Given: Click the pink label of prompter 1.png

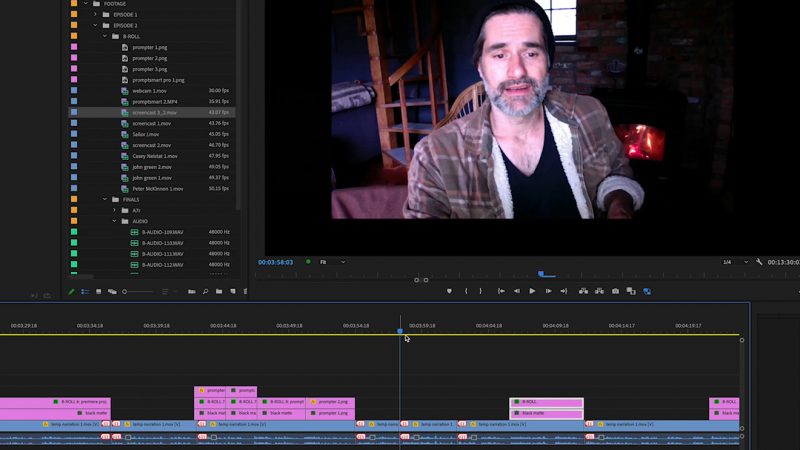Looking at the screenshot, I should pyautogui.click(x=74, y=47).
